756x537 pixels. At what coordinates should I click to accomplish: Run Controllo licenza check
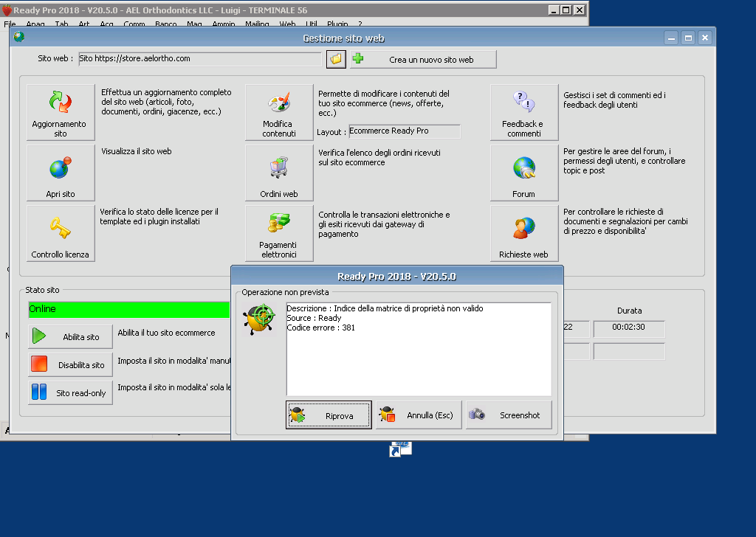(61, 234)
